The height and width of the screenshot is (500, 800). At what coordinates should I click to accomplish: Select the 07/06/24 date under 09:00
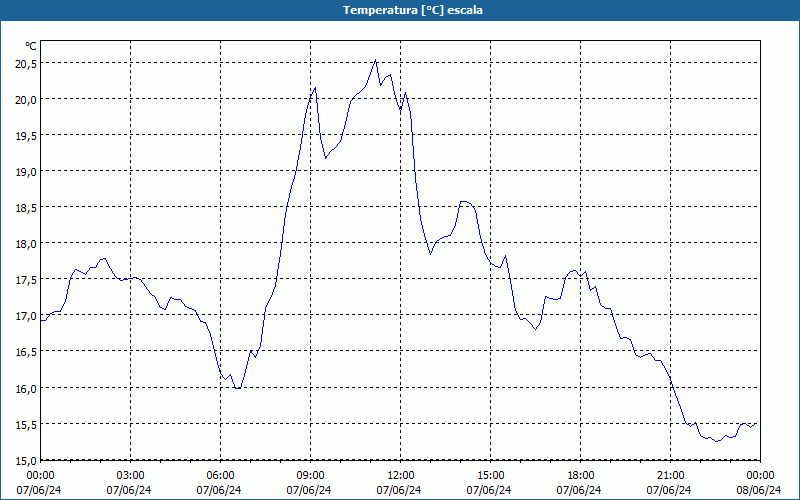tap(309, 490)
